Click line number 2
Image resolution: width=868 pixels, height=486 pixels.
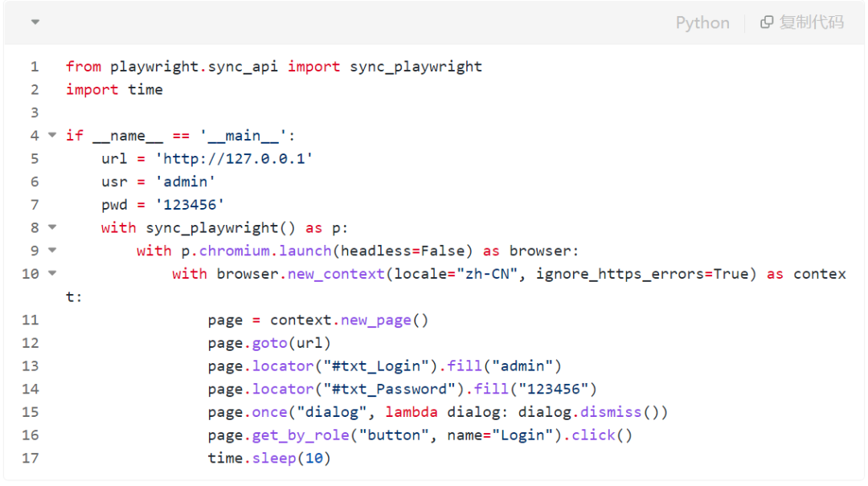tap(35, 90)
